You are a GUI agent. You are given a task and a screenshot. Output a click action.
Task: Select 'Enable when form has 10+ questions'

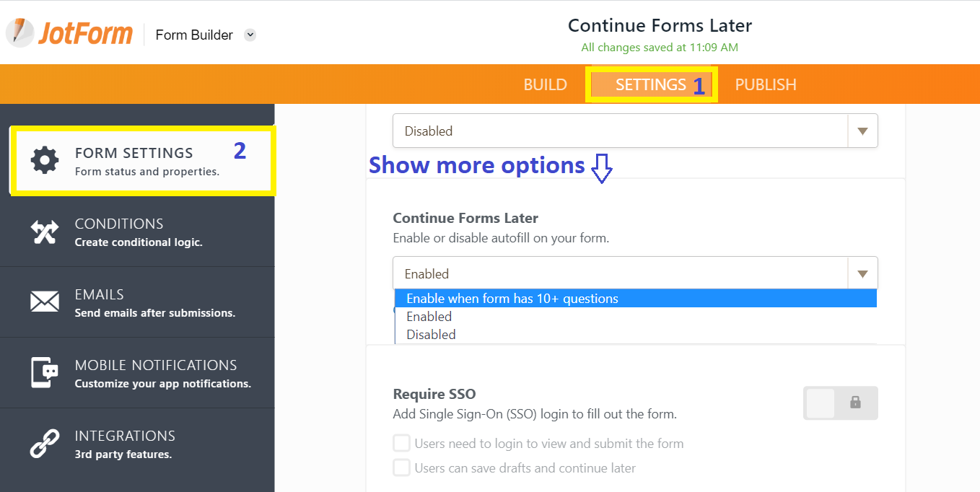coord(512,299)
